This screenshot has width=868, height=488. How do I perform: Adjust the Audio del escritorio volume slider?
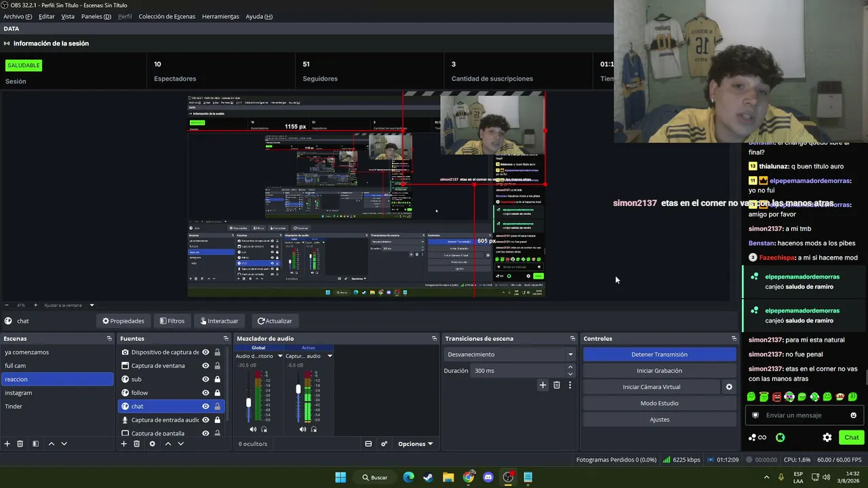[x=248, y=402]
